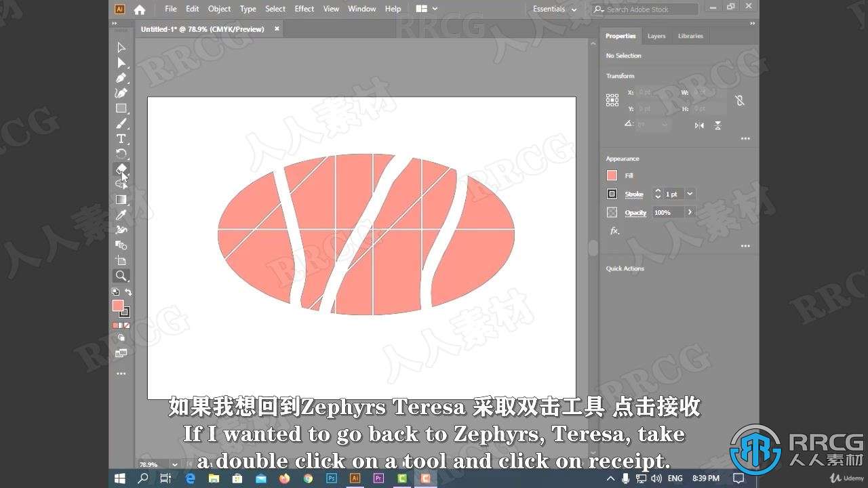Open Premiere Pro from the taskbar
Viewport: 868px width, 488px height.
[x=378, y=478]
